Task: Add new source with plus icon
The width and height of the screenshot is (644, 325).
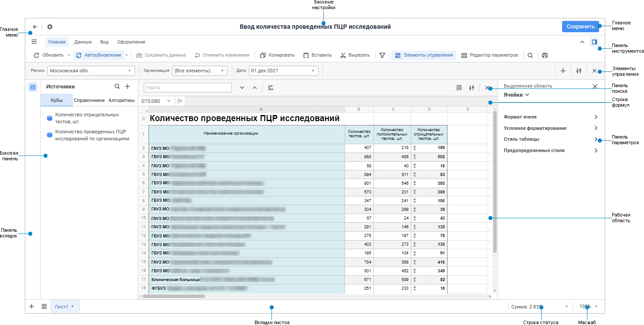Action: pos(128,87)
